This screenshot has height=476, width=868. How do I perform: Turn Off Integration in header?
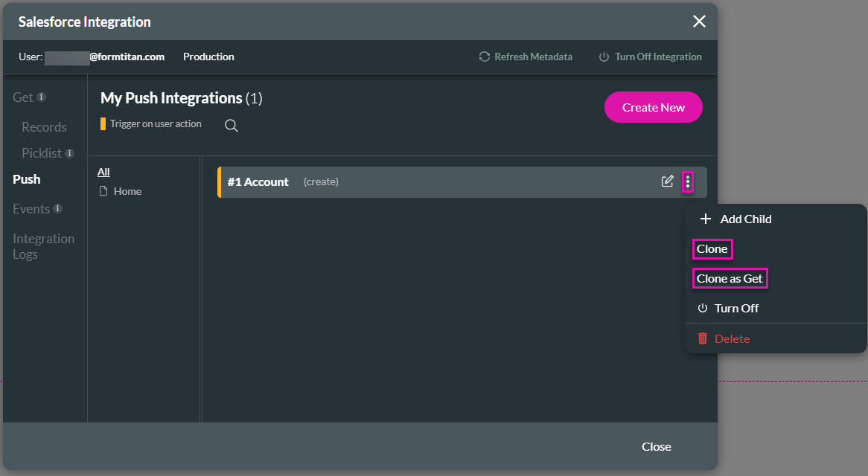[x=650, y=57]
